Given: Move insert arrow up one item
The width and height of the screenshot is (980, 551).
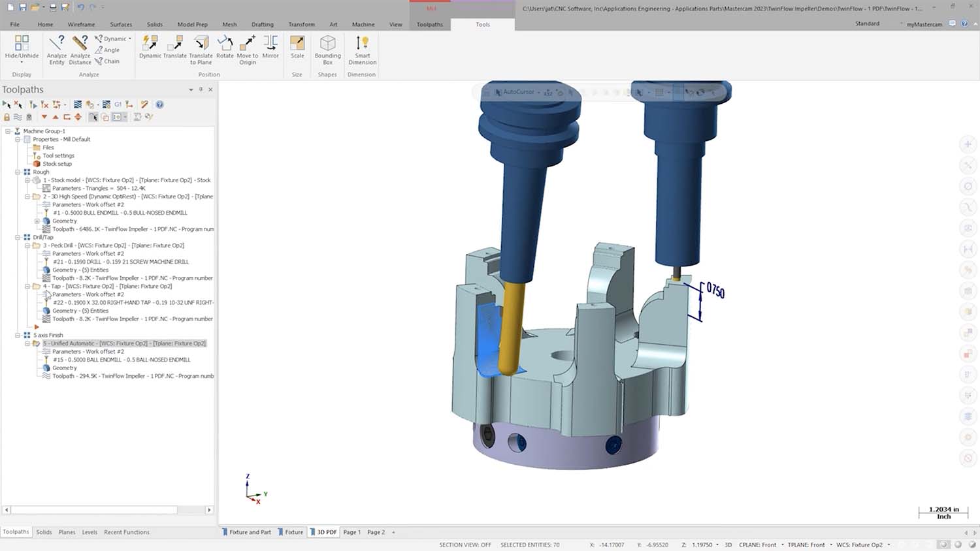Looking at the screenshot, I should (x=56, y=117).
